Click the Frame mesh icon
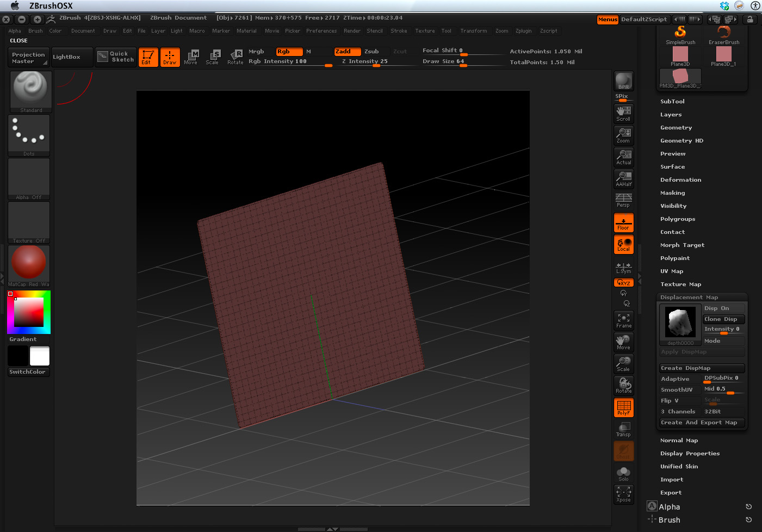762x532 pixels. tap(623, 320)
